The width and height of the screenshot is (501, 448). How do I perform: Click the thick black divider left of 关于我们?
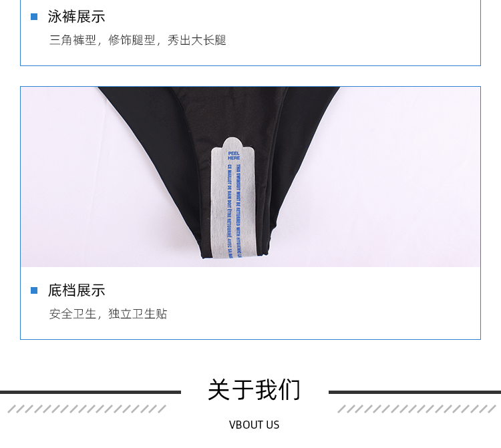90,392
